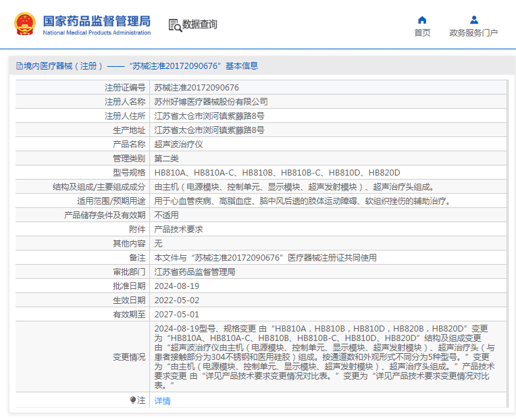Click the 境内医疗器械（注册）基本信息 heading
The image size is (516, 420).
140,66
